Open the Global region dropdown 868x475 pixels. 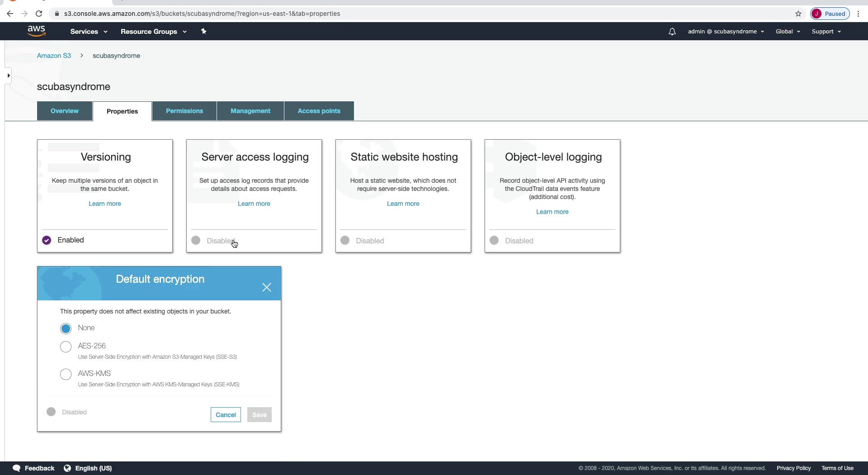tap(788, 32)
